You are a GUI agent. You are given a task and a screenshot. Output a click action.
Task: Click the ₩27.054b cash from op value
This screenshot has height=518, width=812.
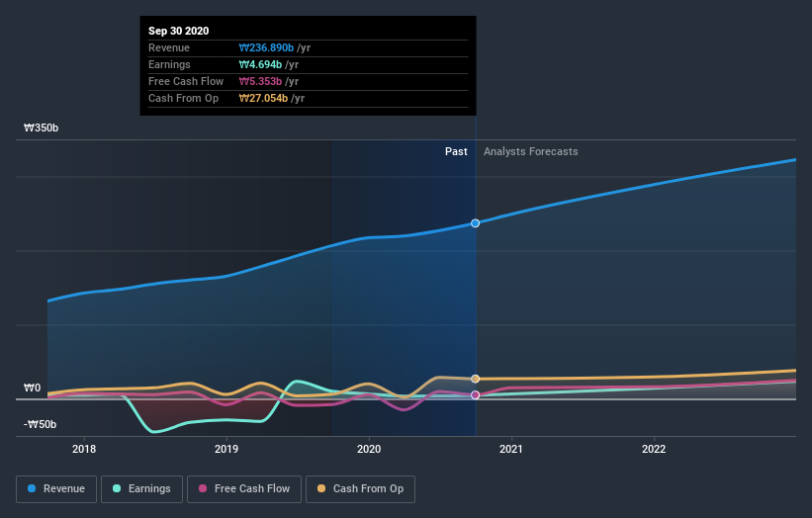[x=264, y=98]
